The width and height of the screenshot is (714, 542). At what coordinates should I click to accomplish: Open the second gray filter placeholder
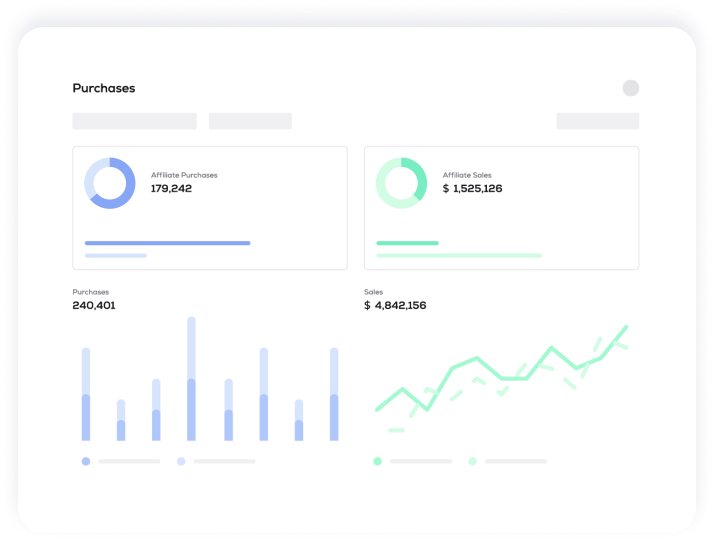[x=250, y=121]
